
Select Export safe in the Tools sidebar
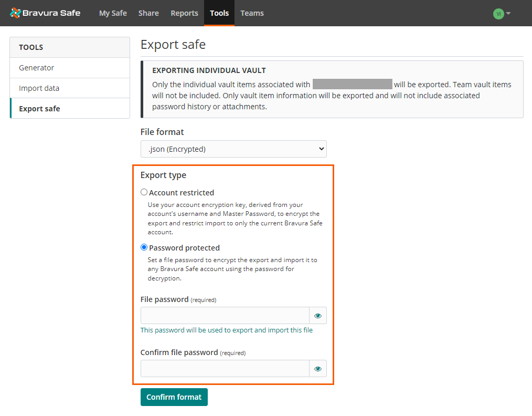39,108
